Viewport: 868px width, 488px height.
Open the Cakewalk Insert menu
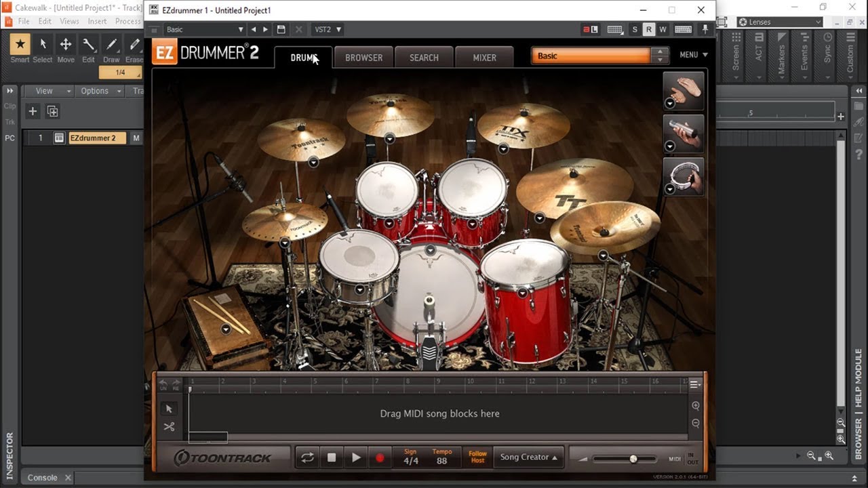pyautogui.click(x=97, y=21)
